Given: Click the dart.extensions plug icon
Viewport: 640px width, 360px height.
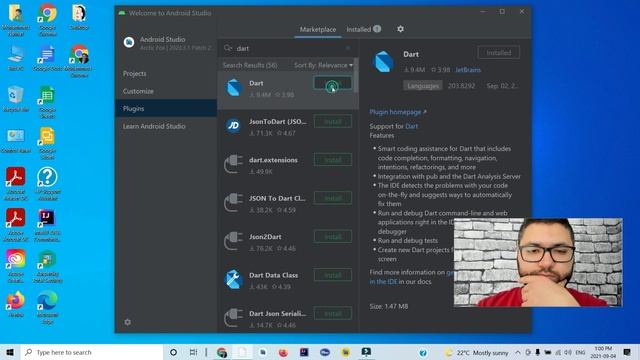Looking at the screenshot, I should [x=233, y=164].
